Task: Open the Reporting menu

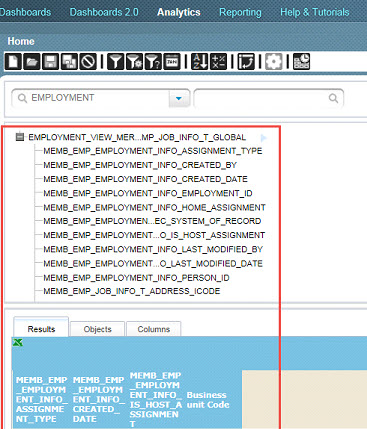Action: click(240, 12)
